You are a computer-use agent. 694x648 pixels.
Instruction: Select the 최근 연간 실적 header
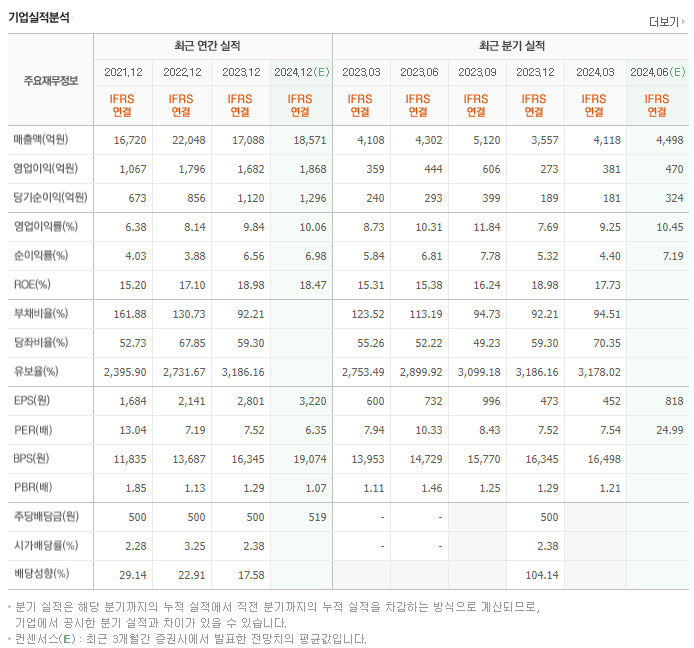tap(207, 46)
